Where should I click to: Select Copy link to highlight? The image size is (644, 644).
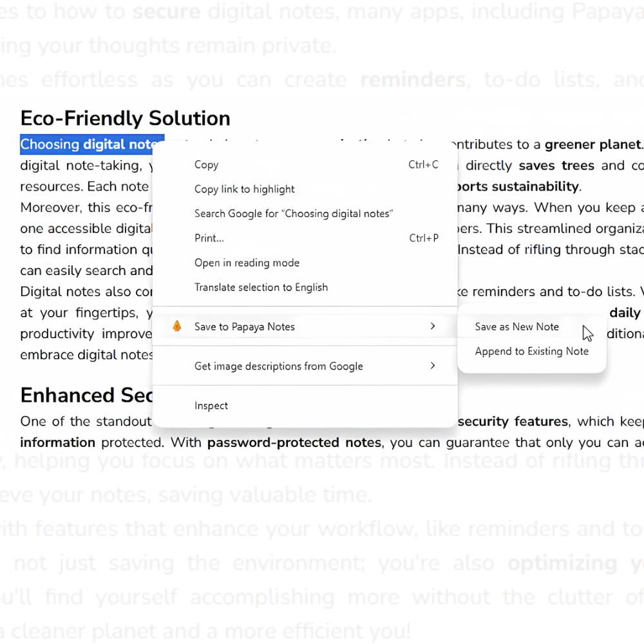coord(244,189)
